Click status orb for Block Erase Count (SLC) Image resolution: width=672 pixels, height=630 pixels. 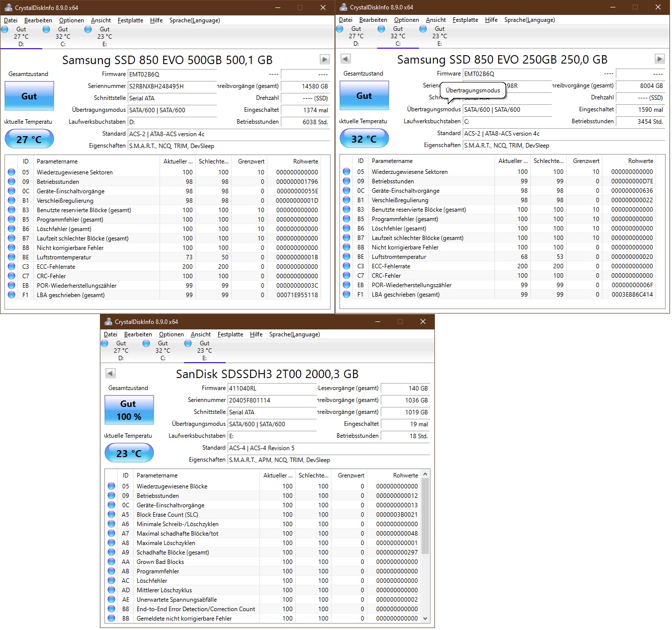click(111, 515)
